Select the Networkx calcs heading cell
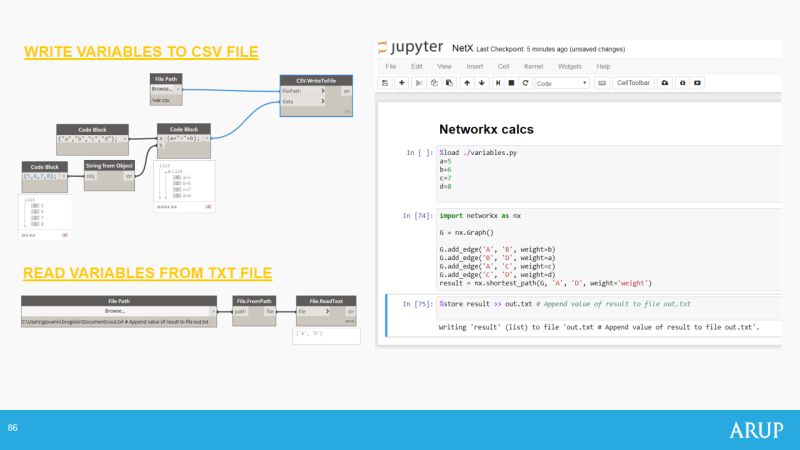The width and height of the screenshot is (800, 450). (486, 129)
